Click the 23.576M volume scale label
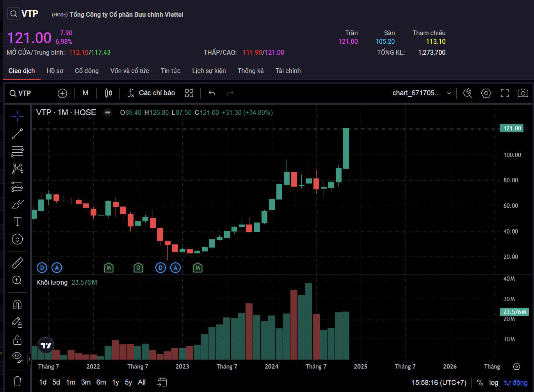Image resolution: width=534 pixels, height=392 pixels. pyautogui.click(x=514, y=312)
